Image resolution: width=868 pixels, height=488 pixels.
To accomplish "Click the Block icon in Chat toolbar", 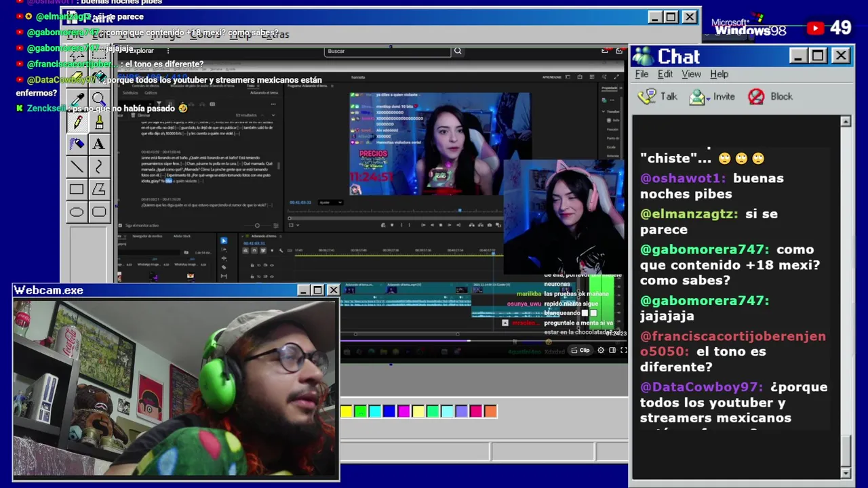I will click(x=756, y=97).
